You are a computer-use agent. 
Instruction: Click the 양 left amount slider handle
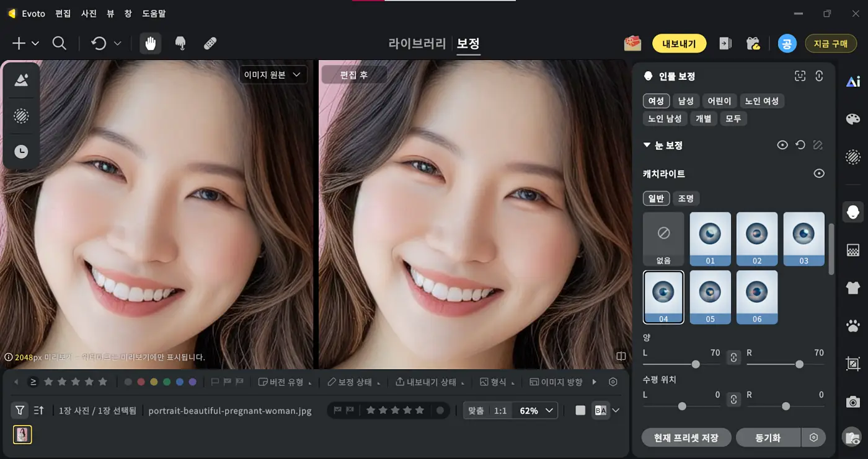click(696, 364)
